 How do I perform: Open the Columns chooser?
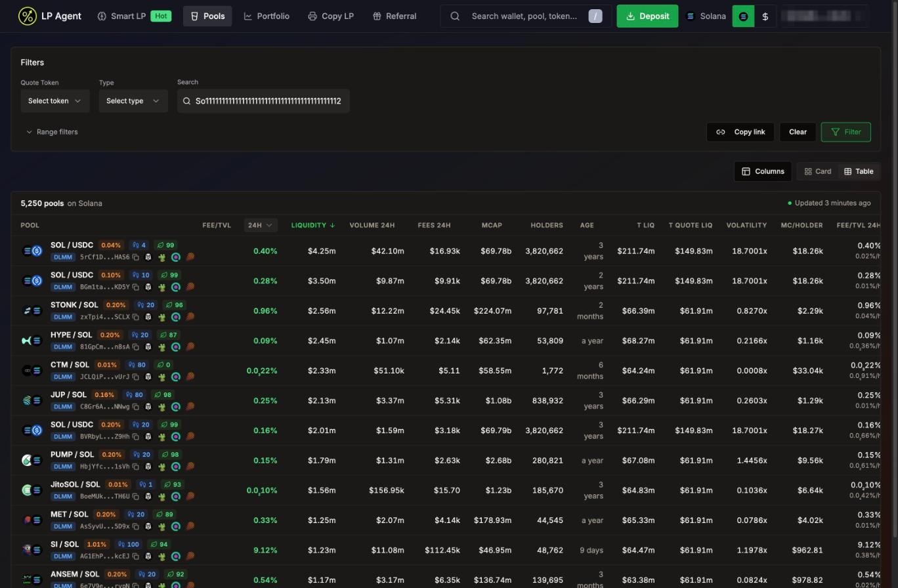tap(763, 171)
